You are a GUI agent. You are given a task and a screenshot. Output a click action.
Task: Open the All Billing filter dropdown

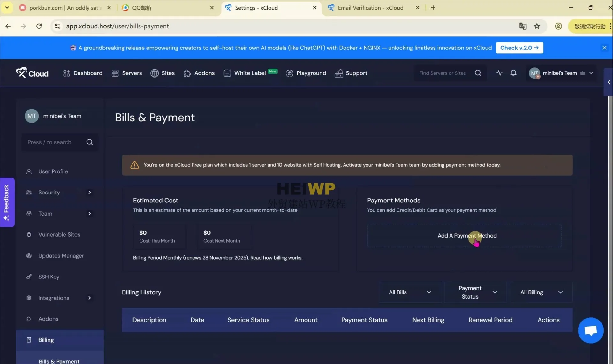pyautogui.click(x=541, y=292)
